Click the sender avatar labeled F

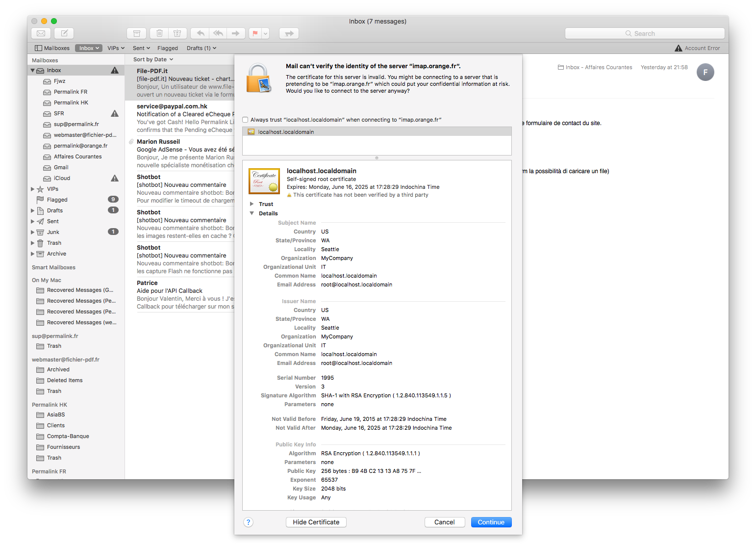coord(706,72)
